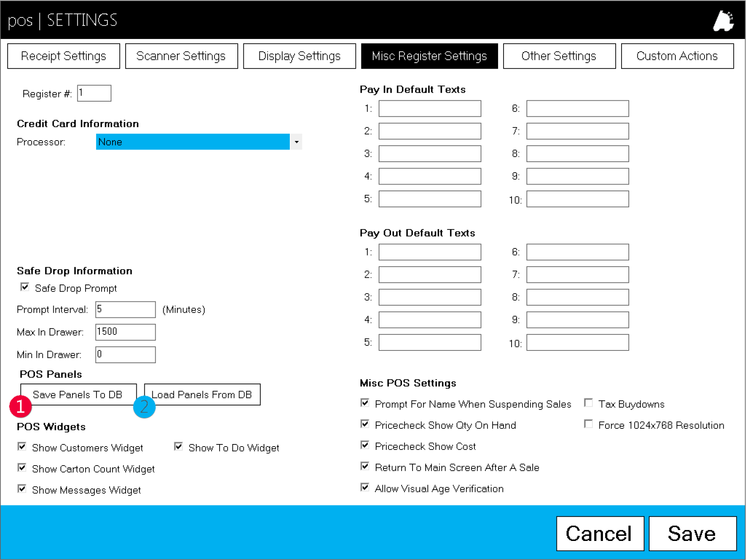
Task: Toggle Allow Visual Age Verification checkbox
Action: click(365, 487)
